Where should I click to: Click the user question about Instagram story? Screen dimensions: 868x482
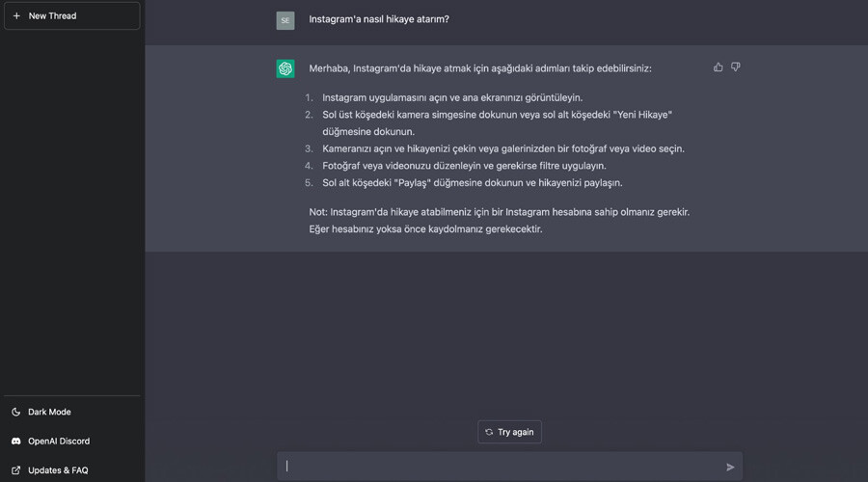[x=379, y=19]
